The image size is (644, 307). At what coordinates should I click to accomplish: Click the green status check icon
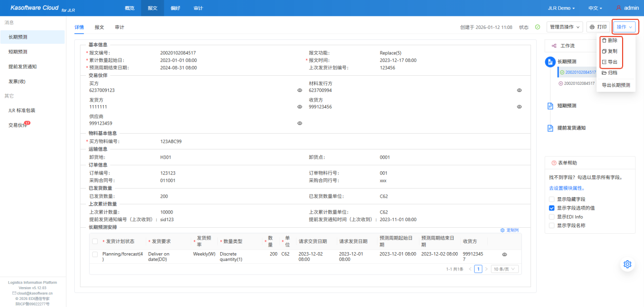coord(537,27)
